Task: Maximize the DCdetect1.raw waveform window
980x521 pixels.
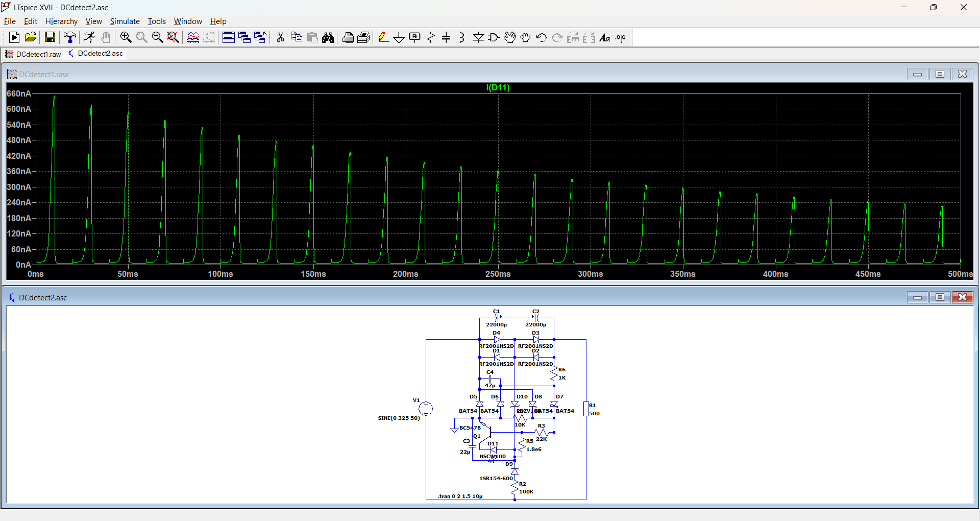Action: pos(940,74)
